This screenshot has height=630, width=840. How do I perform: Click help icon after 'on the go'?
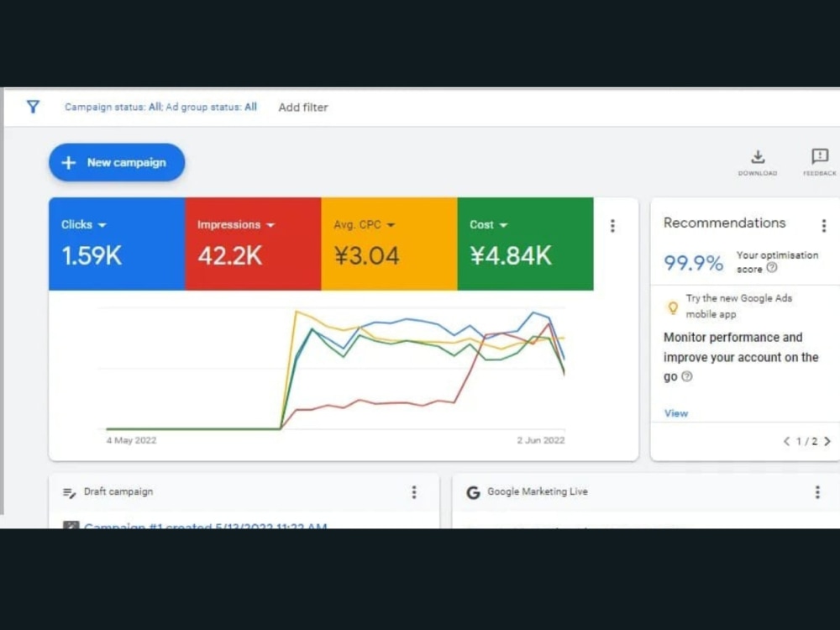coord(687,376)
